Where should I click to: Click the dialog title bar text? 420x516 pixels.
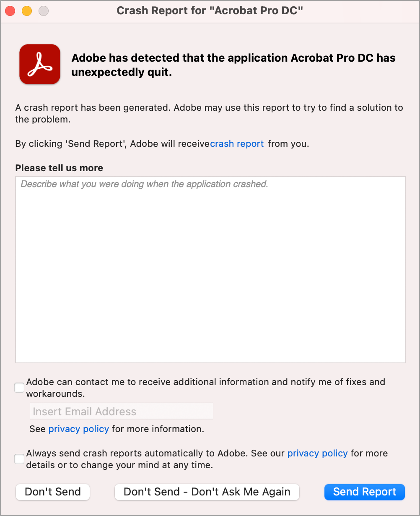[210, 10]
